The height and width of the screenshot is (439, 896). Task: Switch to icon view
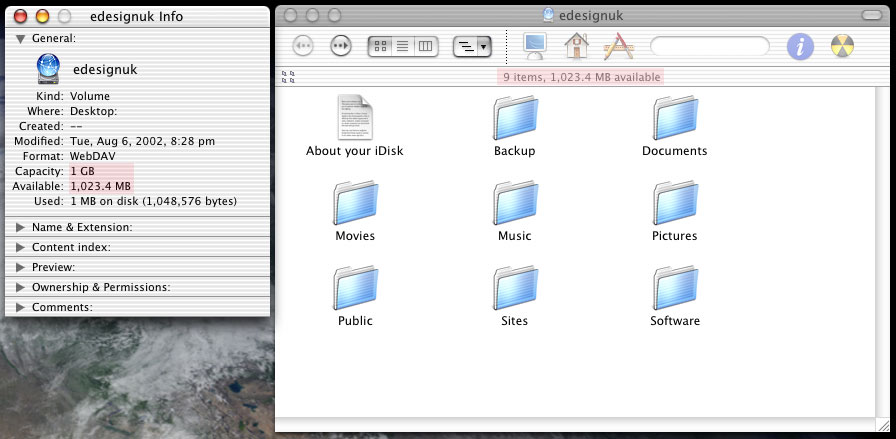click(380, 46)
